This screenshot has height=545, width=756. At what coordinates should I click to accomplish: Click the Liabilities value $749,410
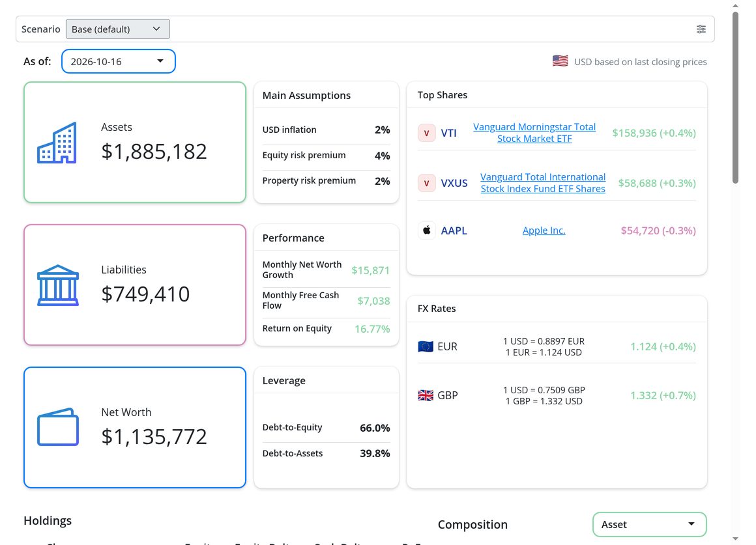coord(145,294)
